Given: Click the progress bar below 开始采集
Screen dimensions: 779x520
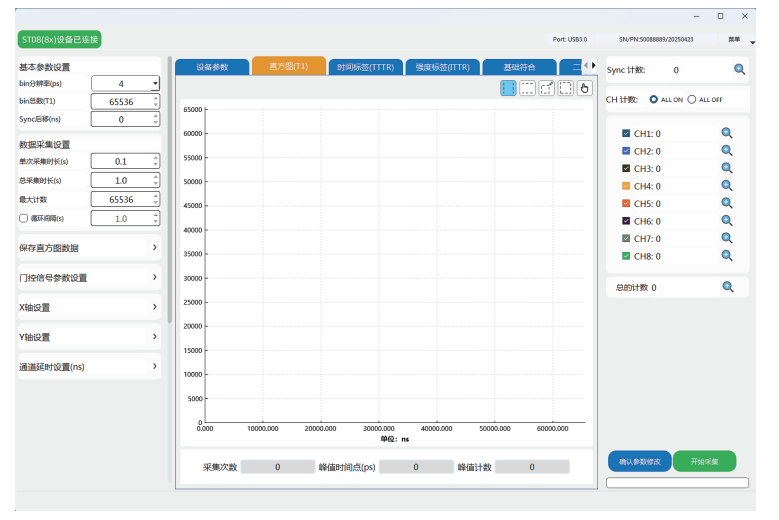Looking at the screenshot, I should click(677, 483).
